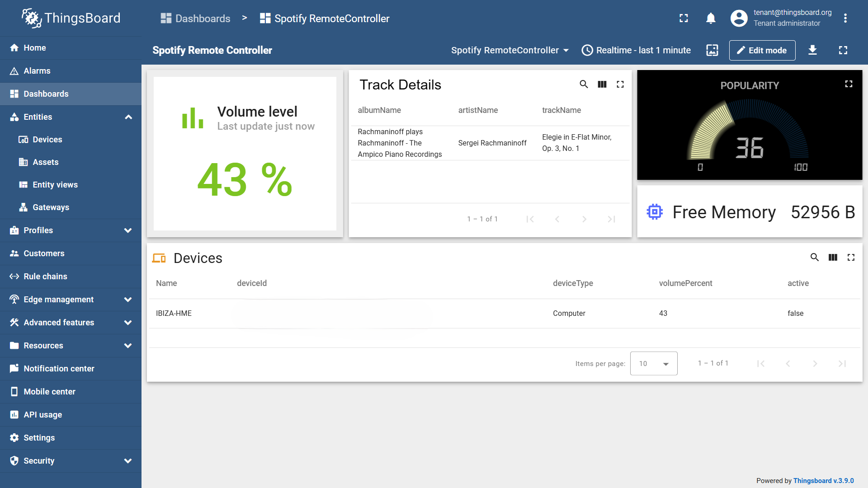Search in the Devices widget
The width and height of the screenshot is (868, 488).
coord(814,257)
